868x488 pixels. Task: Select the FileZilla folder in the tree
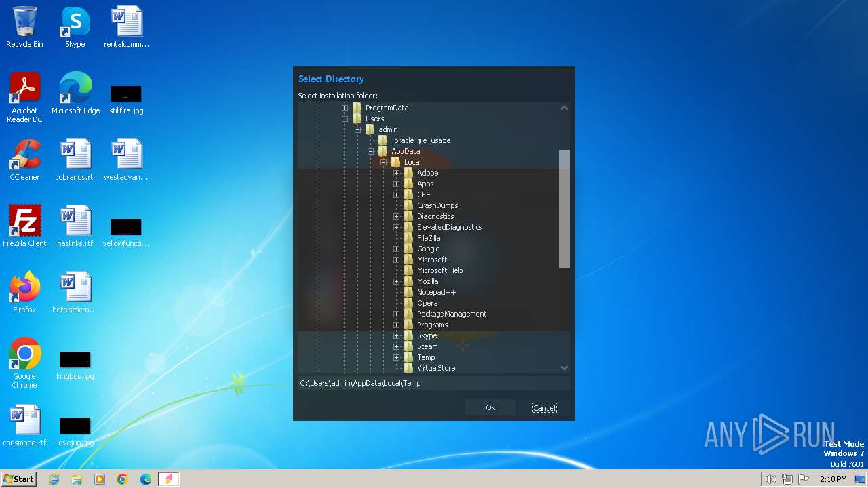pyautogui.click(x=429, y=238)
